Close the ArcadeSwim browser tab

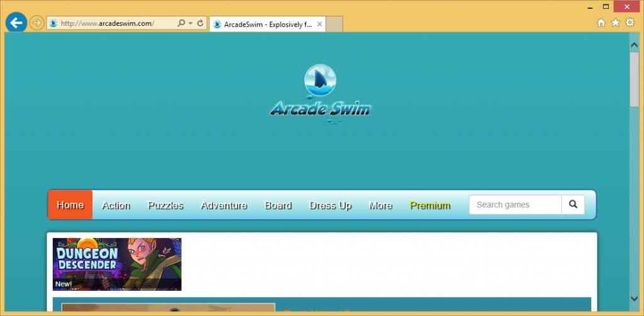[x=319, y=24]
